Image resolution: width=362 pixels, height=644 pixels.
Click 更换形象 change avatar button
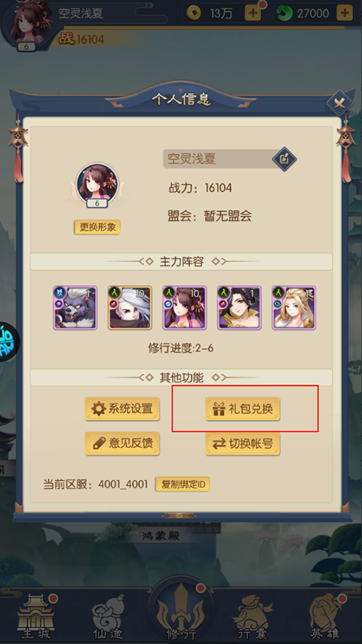point(97,227)
